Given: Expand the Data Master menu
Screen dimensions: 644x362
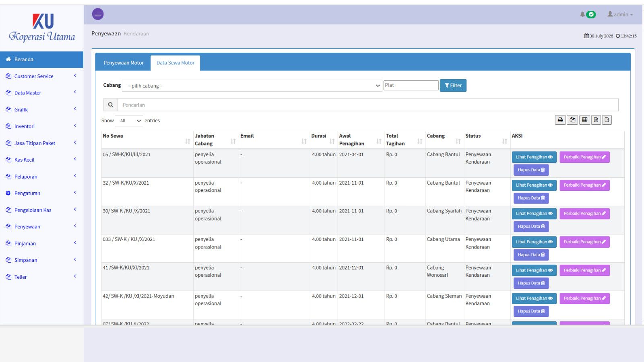Looking at the screenshot, I should click(41, 93).
